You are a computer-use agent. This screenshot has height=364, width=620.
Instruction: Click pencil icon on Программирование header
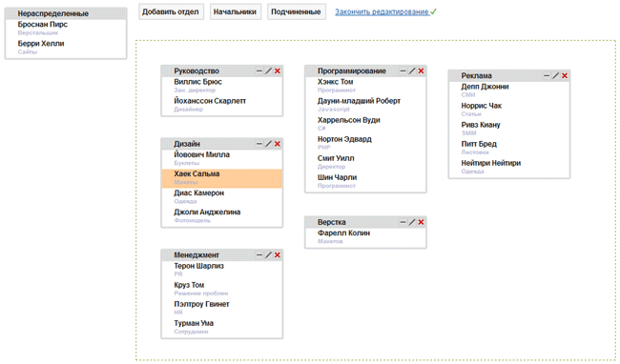[x=412, y=71]
